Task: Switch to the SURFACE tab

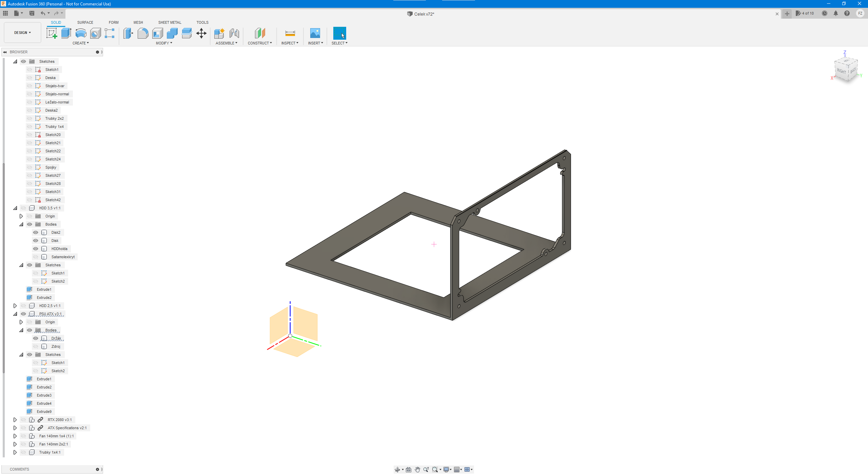Action: pos(85,22)
